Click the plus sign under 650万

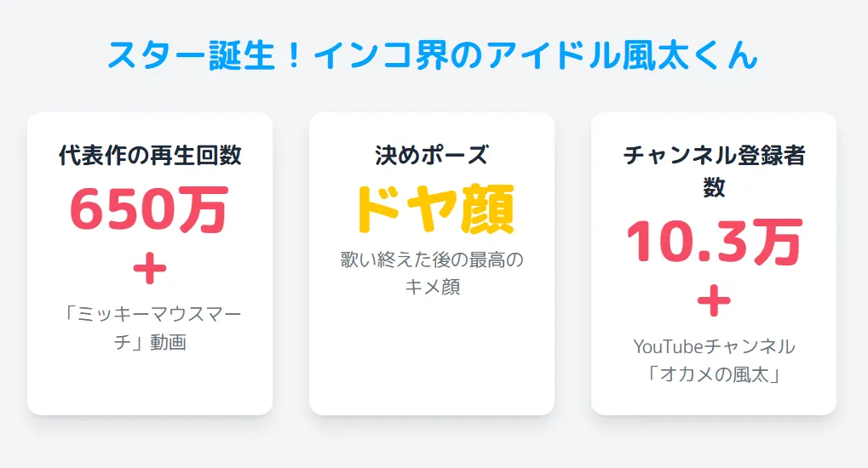point(149,269)
